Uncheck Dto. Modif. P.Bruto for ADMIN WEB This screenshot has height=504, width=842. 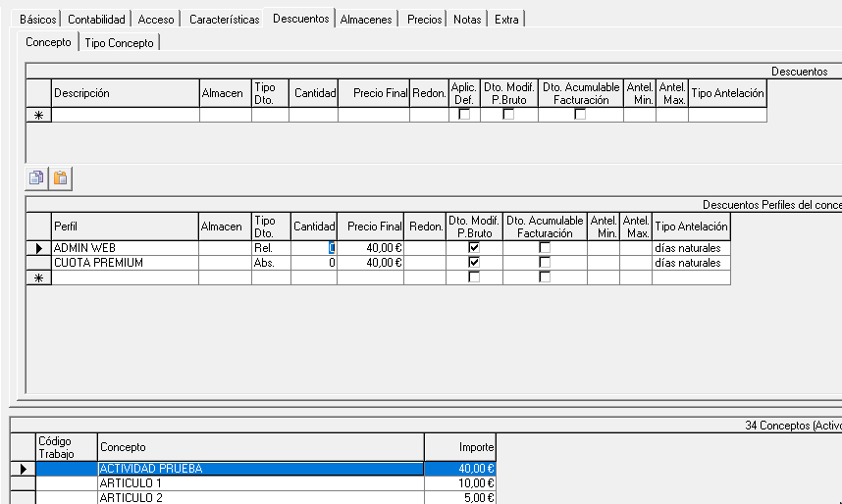(x=474, y=247)
